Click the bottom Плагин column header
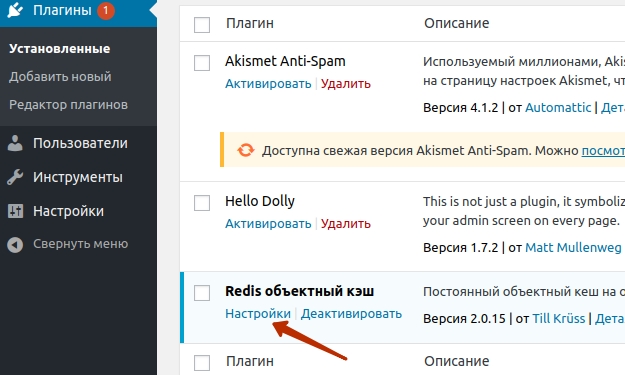 point(250,361)
